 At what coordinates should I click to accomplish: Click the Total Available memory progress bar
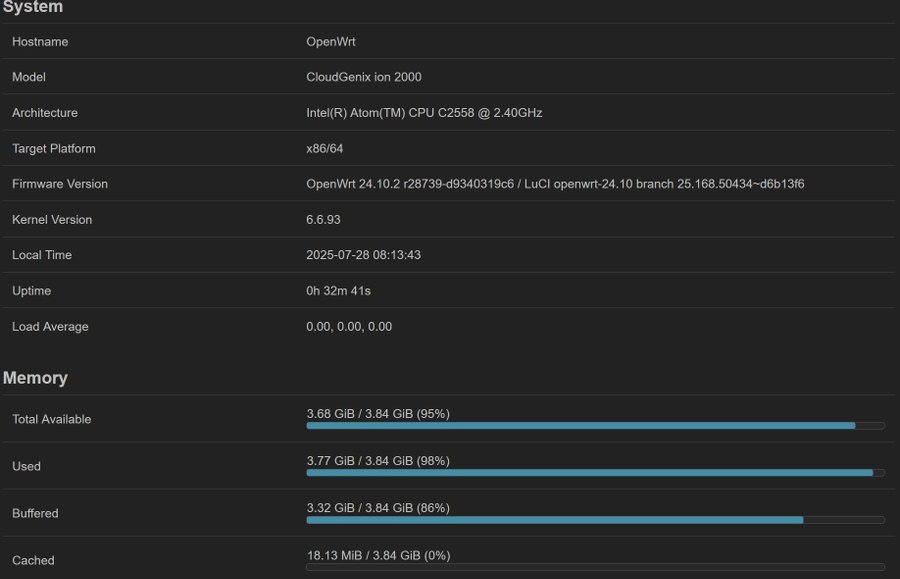595,426
